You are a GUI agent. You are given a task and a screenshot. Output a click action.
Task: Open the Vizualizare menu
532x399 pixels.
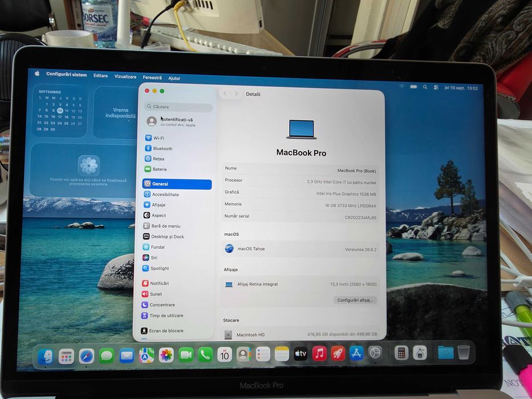(125, 77)
